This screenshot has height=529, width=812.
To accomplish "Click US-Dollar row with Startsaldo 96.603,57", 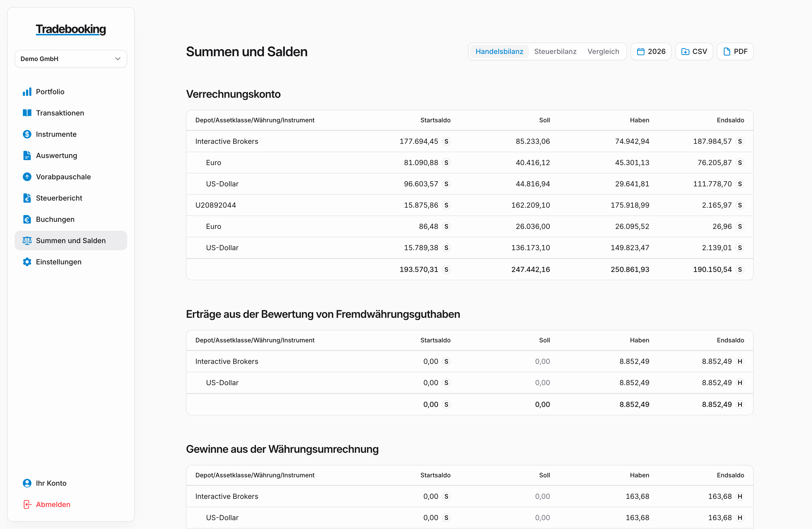I will (x=470, y=184).
